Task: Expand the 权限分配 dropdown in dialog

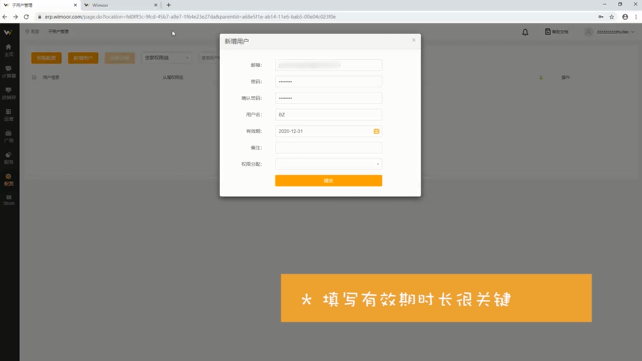Action: point(328,164)
